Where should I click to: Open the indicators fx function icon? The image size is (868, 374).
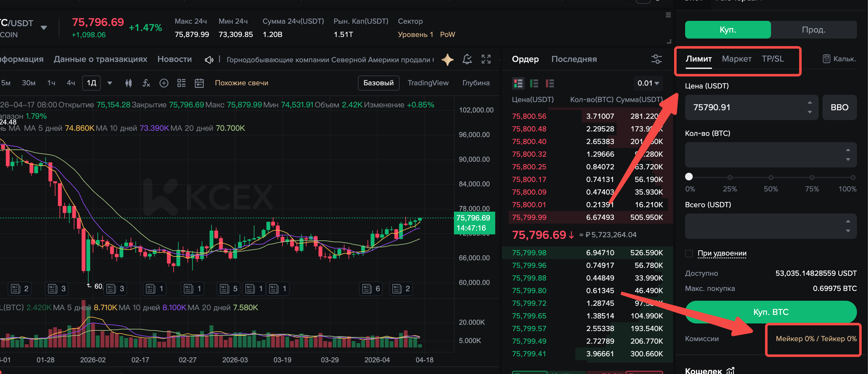tap(146, 83)
